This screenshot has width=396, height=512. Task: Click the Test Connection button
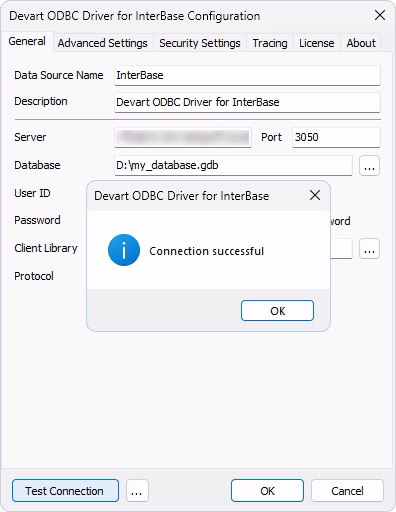point(65,491)
